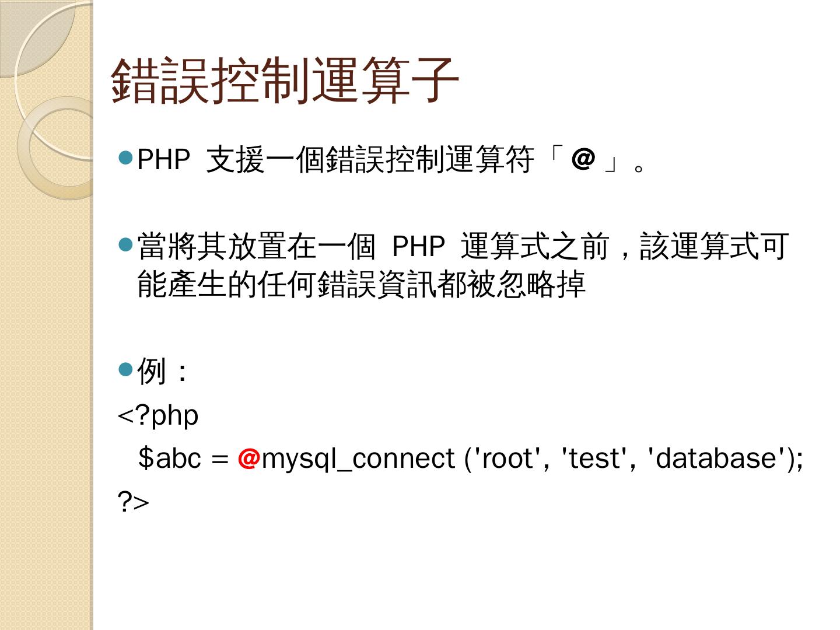Screen dimensions: 840x630
Task: Click the text 支援一個錯誤控制運算符
Action: click(370, 160)
